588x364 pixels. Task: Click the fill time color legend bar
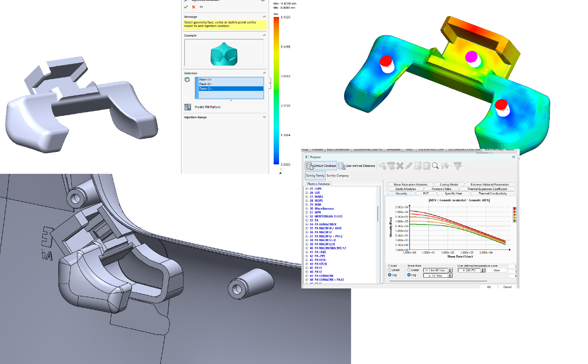pos(276,91)
